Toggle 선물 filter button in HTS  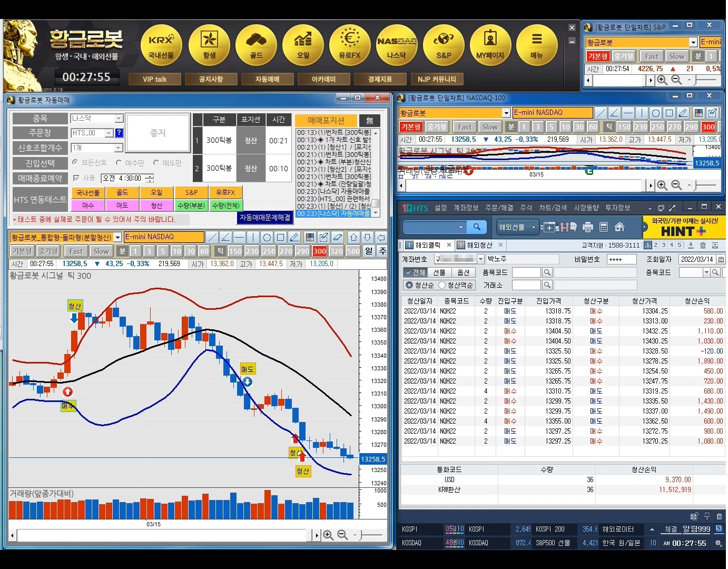(439, 272)
